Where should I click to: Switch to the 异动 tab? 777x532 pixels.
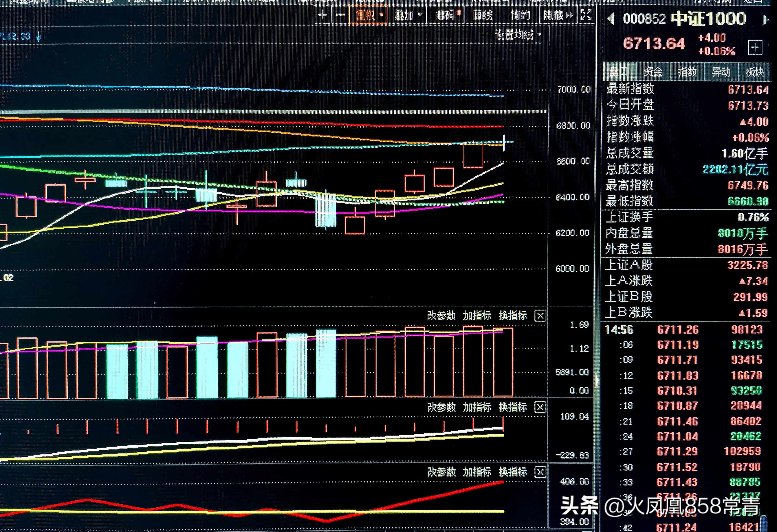721,71
